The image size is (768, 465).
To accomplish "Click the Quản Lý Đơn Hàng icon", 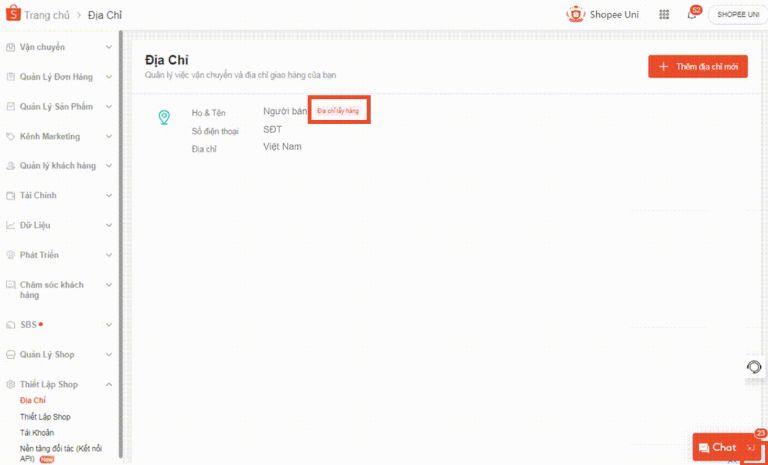I will (x=10, y=77).
